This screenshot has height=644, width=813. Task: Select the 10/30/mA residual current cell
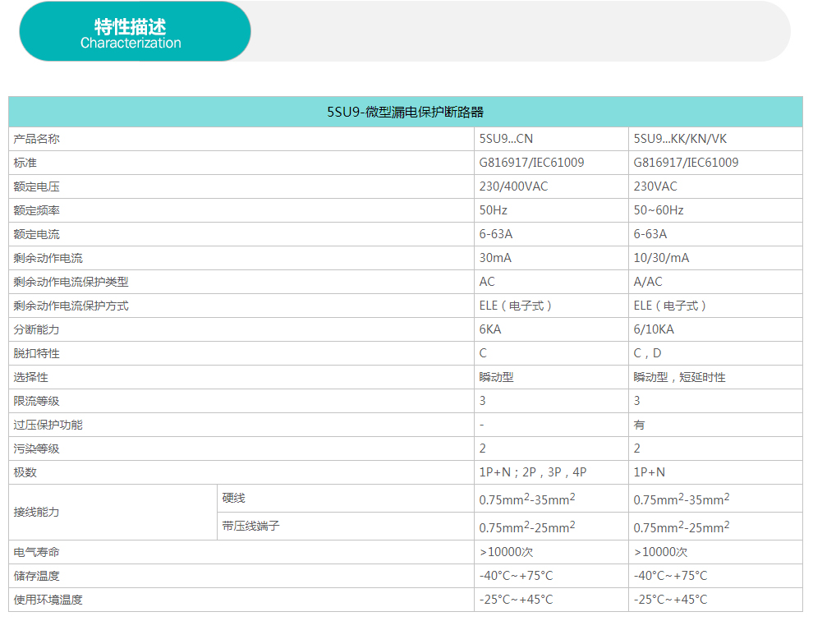661,258
